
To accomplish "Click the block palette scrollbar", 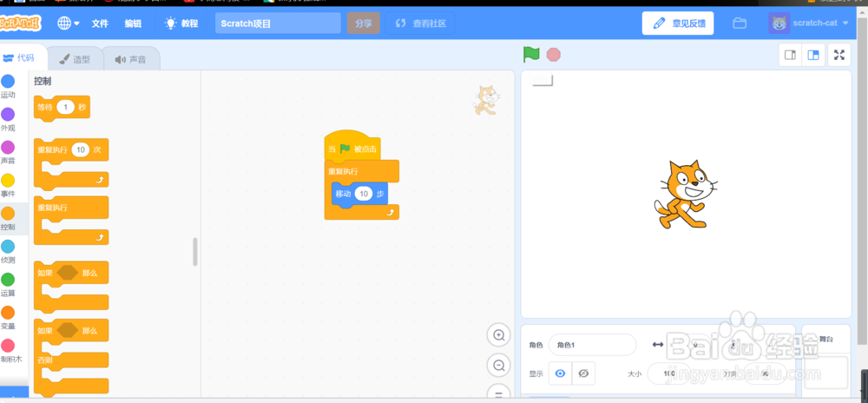I will pos(194,252).
